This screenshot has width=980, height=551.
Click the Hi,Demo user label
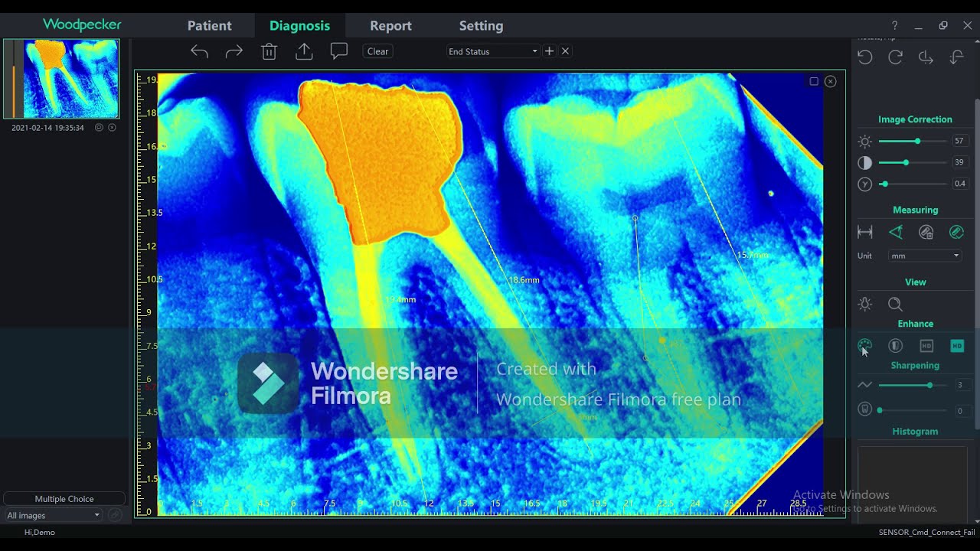40,533
